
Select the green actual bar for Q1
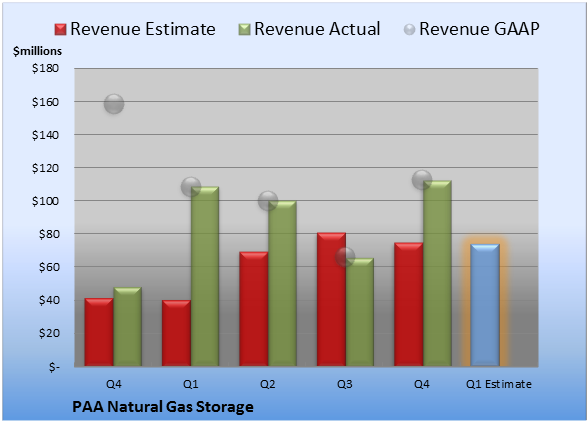tap(205, 276)
